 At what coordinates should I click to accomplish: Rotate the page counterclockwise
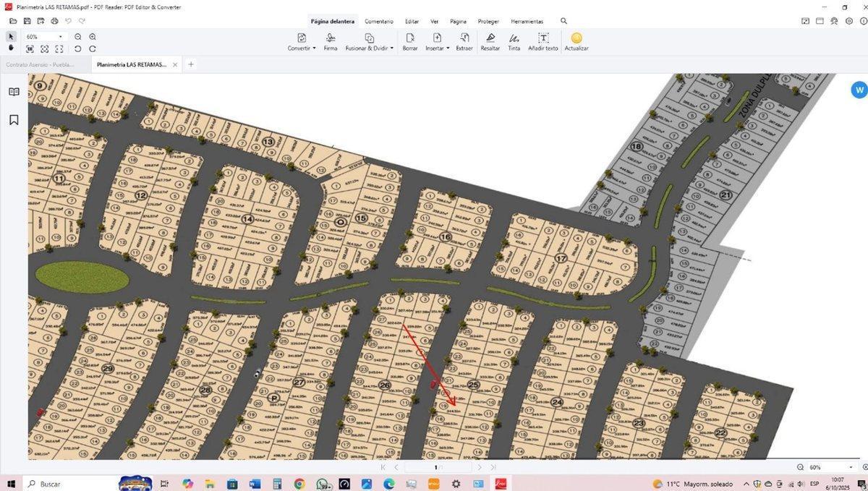point(78,49)
